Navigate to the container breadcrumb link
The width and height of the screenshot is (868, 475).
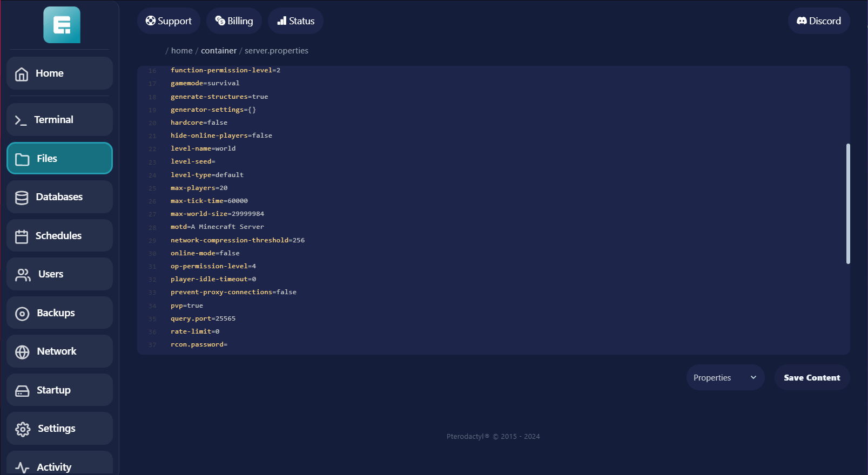pos(219,51)
